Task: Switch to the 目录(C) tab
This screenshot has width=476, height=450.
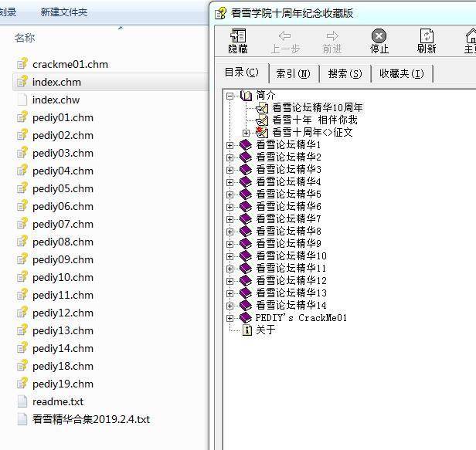Action: (x=241, y=73)
